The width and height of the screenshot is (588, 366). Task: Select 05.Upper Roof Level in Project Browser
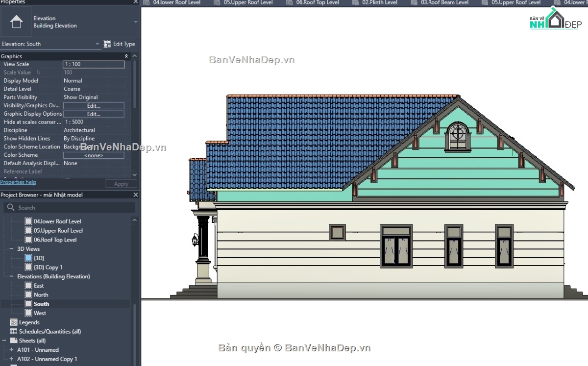58,230
